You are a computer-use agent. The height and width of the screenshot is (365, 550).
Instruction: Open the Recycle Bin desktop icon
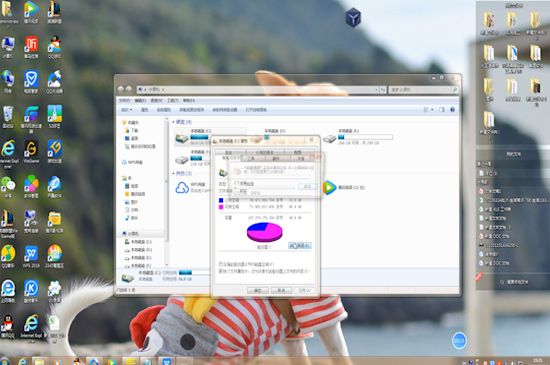[x=8, y=117]
